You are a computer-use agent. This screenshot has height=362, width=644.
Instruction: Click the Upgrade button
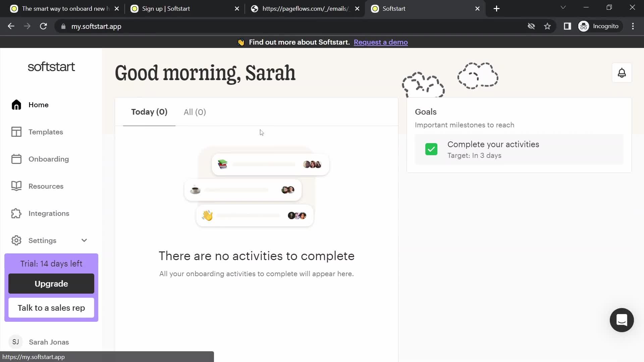(x=51, y=284)
